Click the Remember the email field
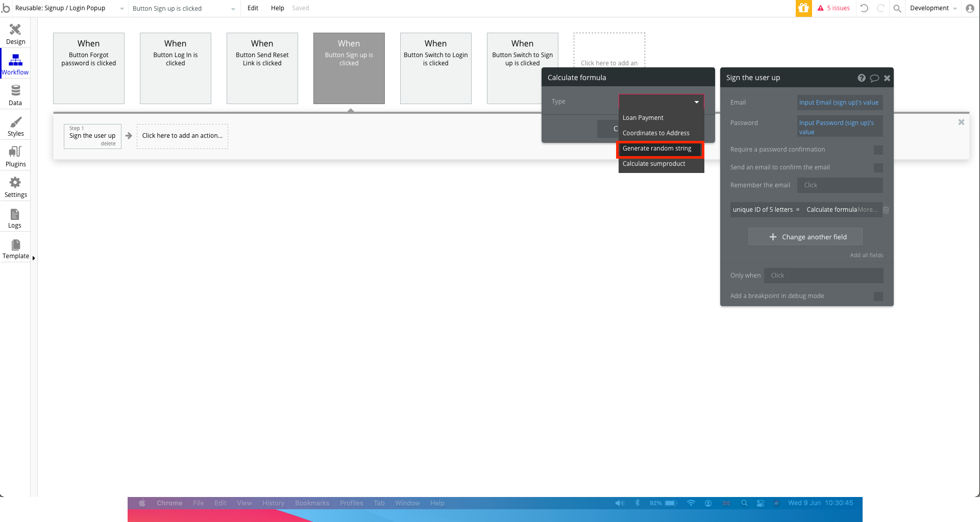Image resolution: width=980 pixels, height=522 pixels. [x=840, y=185]
